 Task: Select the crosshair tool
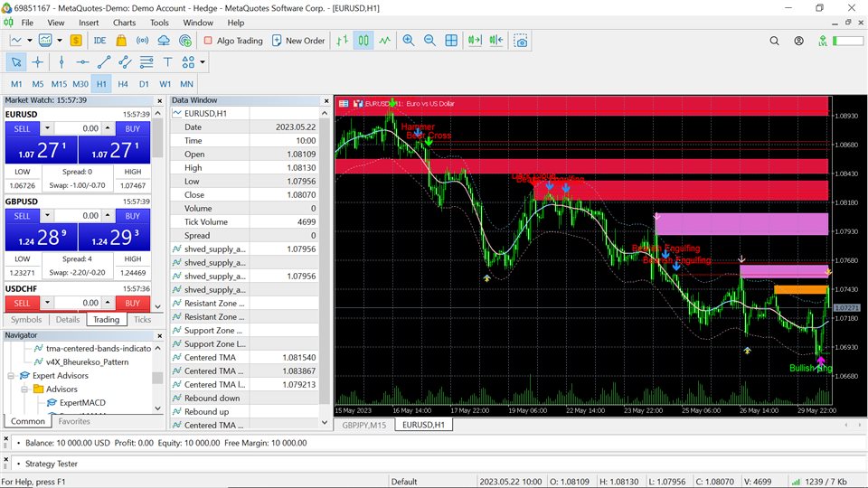point(38,62)
